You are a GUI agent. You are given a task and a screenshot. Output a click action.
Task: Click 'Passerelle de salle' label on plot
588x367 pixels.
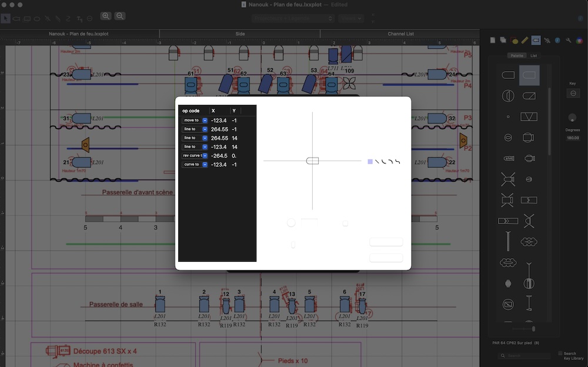[116, 304]
